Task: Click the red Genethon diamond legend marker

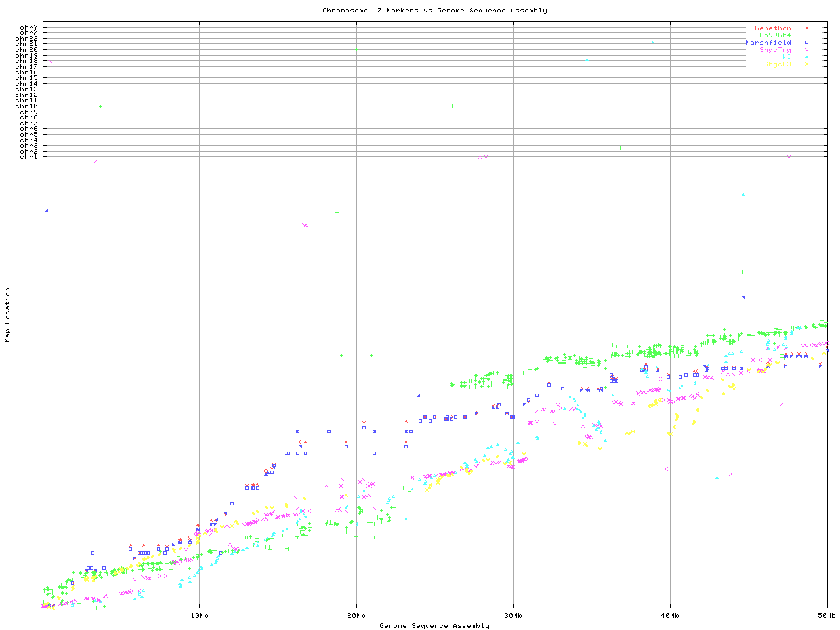Action: click(x=807, y=28)
